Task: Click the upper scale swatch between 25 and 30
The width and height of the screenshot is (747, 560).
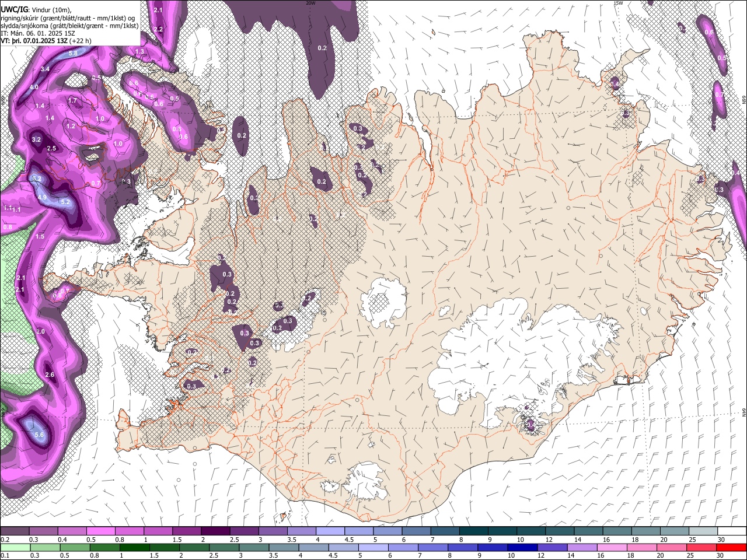Action: 704,531
